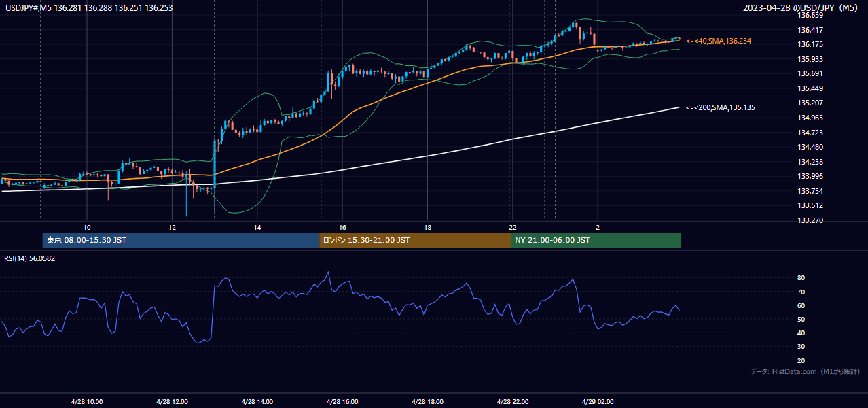This screenshot has width=868, height=408.
Task: Click price axis value 134.480
Action: [x=810, y=147]
